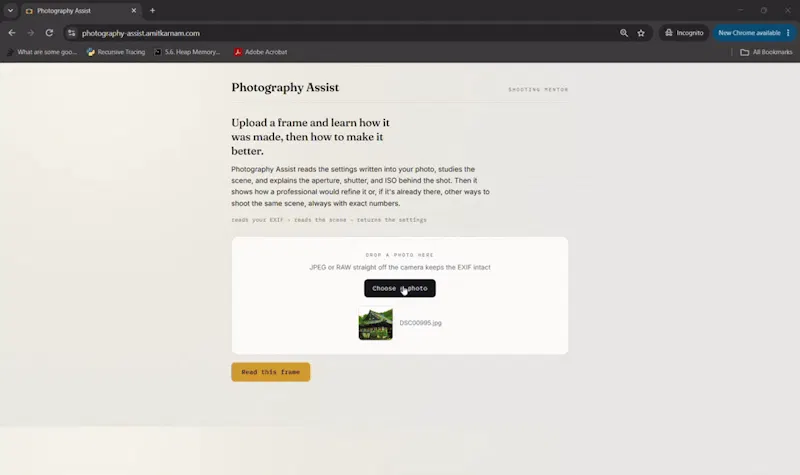This screenshot has height=475, width=800.
Task: Select the uploaded temple photo thumbnail
Action: click(376, 323)
